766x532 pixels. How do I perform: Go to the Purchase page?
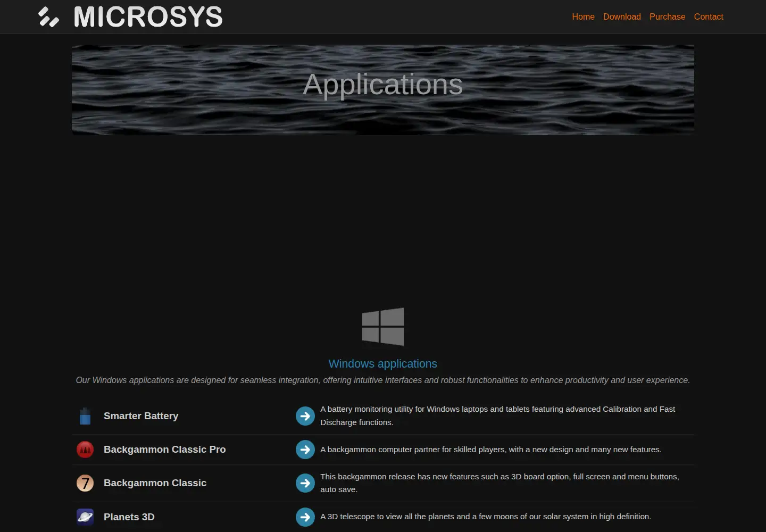[x=667, y=16]
